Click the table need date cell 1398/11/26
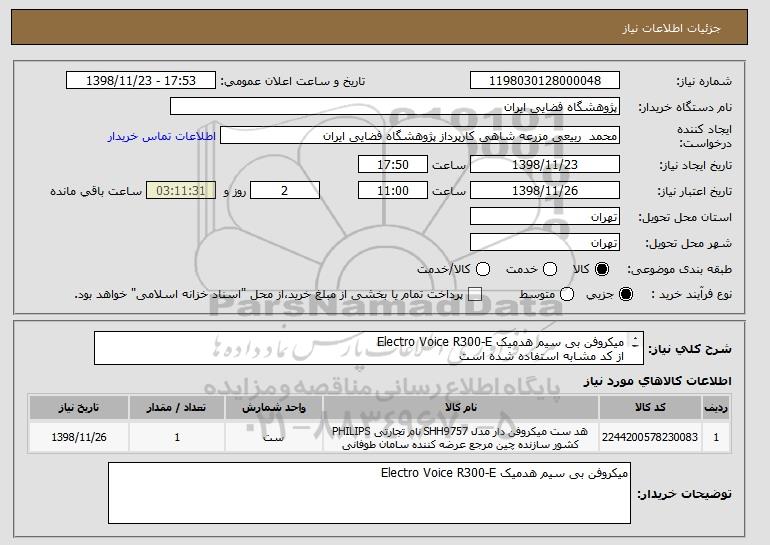Screen dimensions: 770x545 coord(79,437)
